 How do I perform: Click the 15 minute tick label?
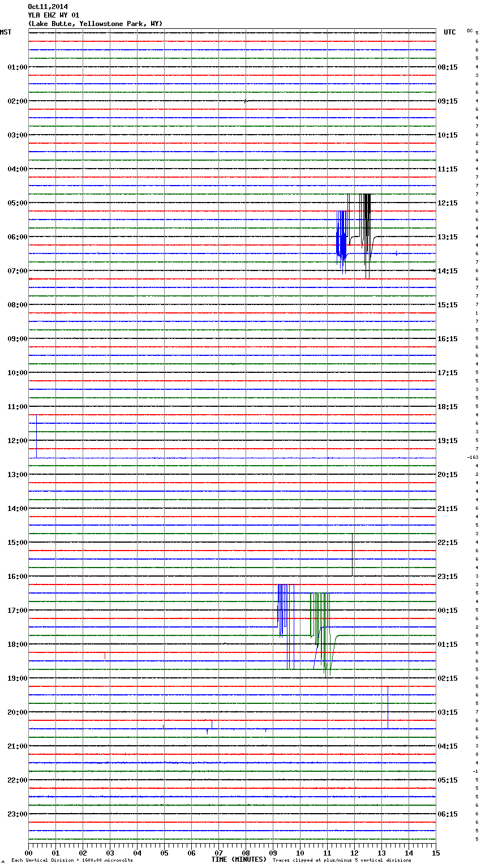436,853
